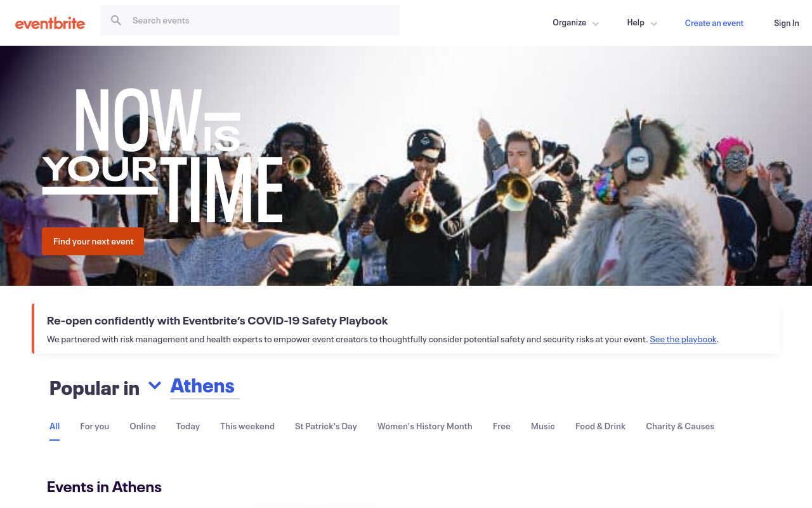Switch to the Online tab
Screen dimensions: 812x508
(143, 426)
